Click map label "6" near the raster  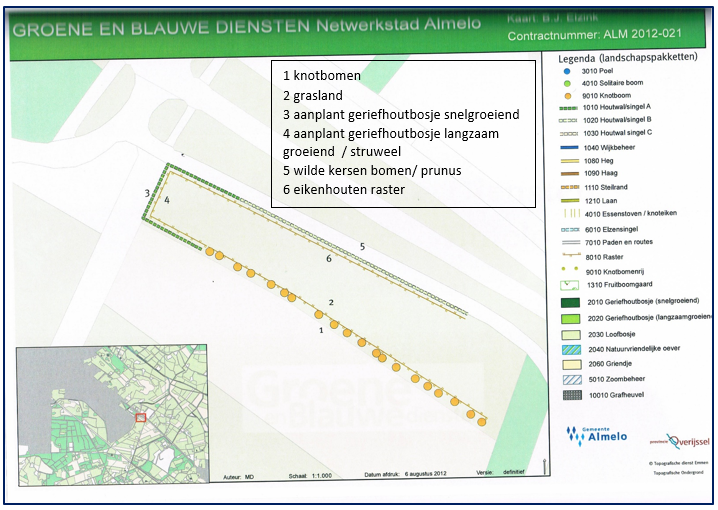tap(329, 259)
